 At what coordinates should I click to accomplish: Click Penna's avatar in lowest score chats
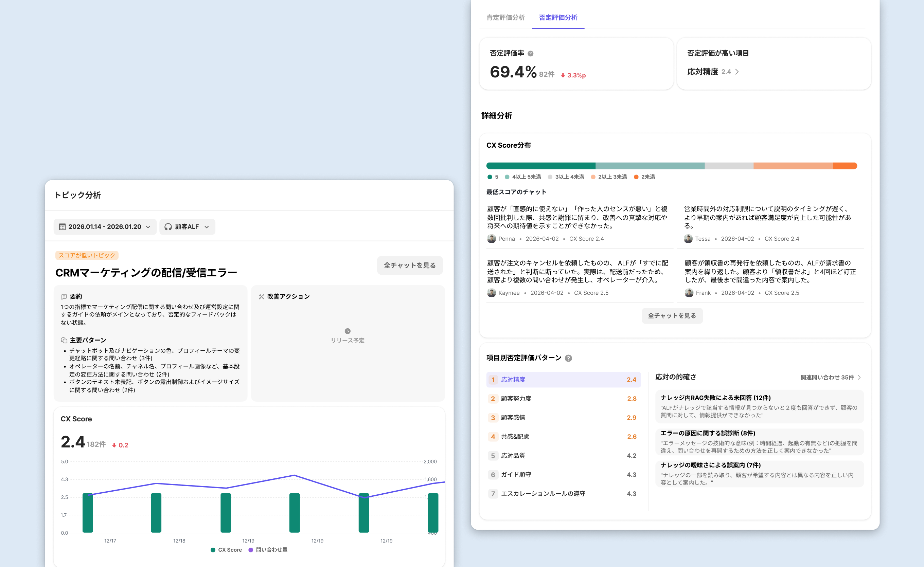click(491, 239)
